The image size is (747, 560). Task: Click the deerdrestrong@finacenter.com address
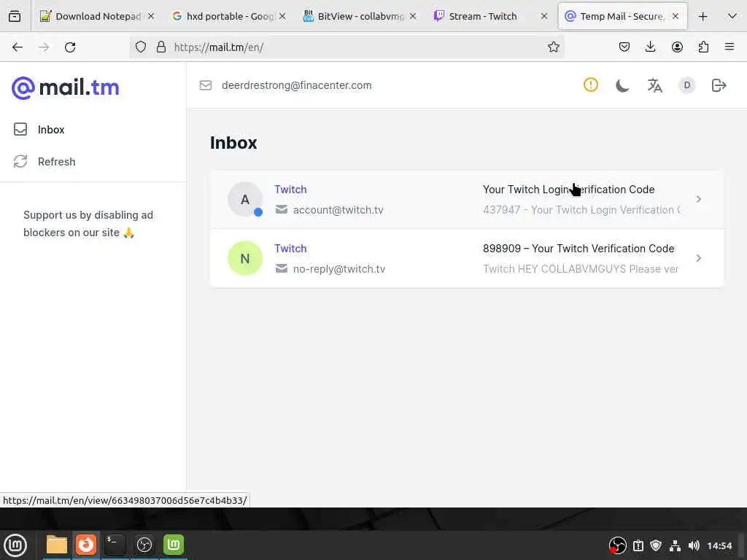(x=296, y=85)
